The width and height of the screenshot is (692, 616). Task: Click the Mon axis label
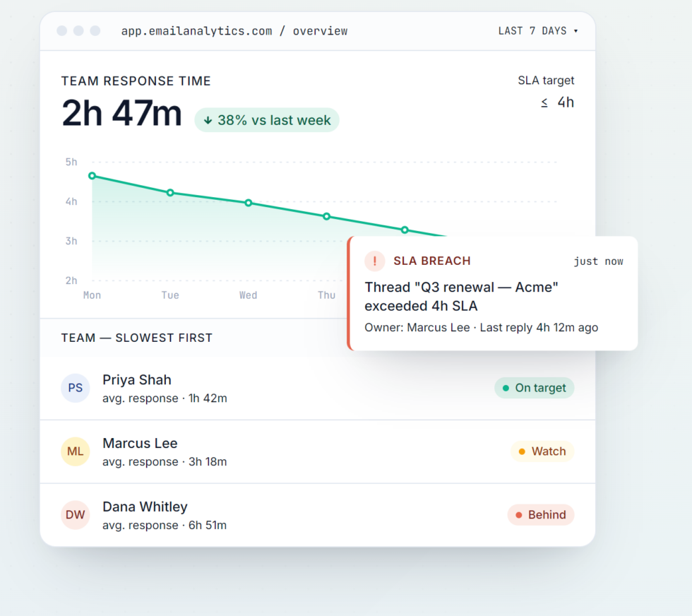(93, 295)
